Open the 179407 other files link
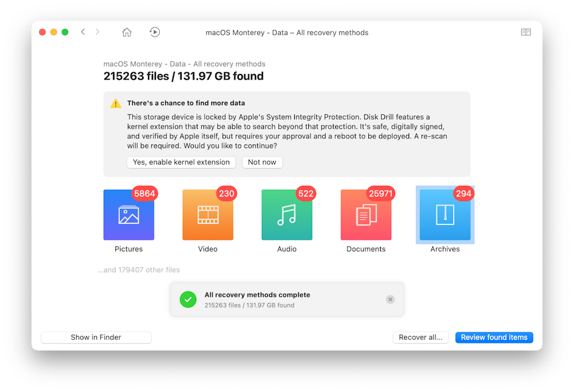The width and height of the screenshot is (574, 392). pos(139,270)
